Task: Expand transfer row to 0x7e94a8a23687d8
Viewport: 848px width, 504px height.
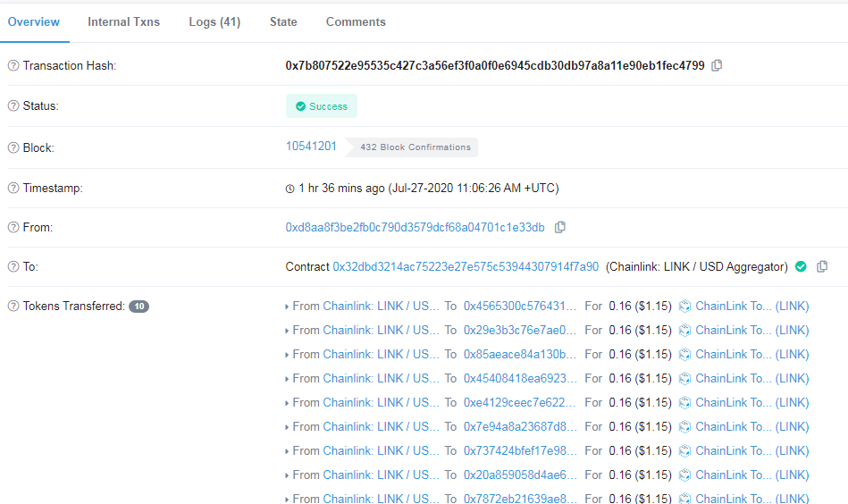Action: pos(287,427)
